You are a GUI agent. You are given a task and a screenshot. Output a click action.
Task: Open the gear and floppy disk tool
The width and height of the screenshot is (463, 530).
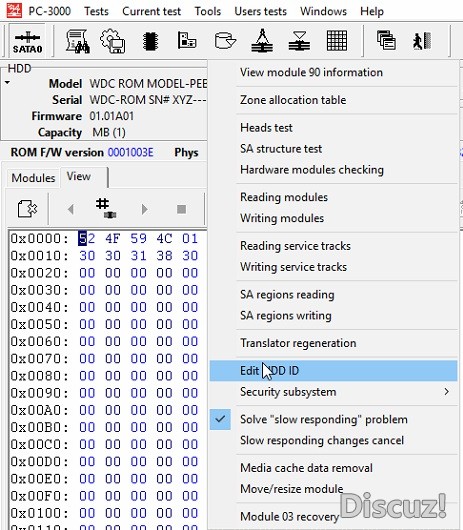pos(113,41)
